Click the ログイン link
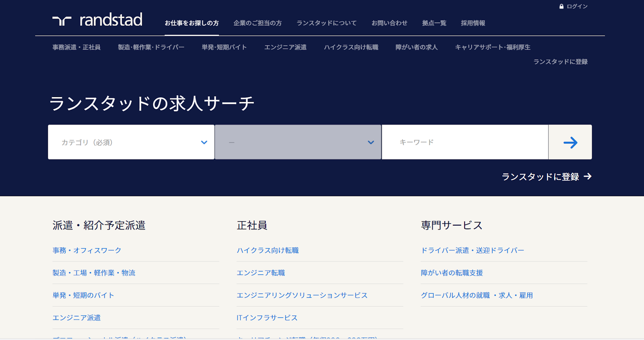This screenshot has height=340, width=644. 577,6
